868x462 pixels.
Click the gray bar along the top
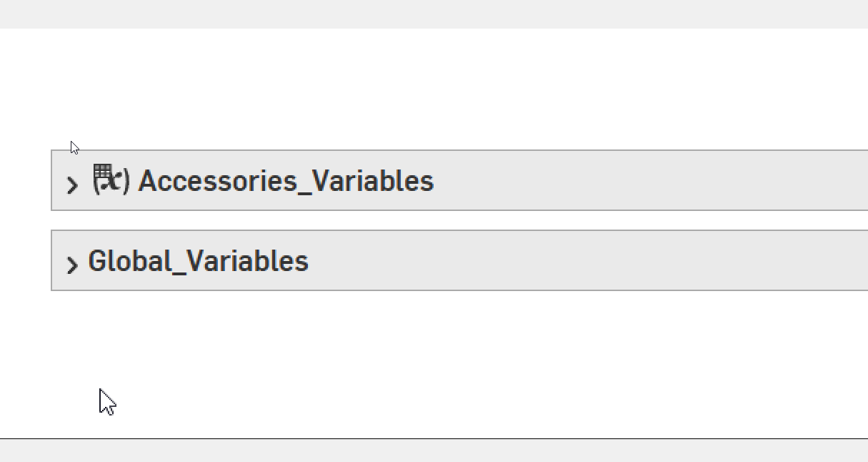429,14
